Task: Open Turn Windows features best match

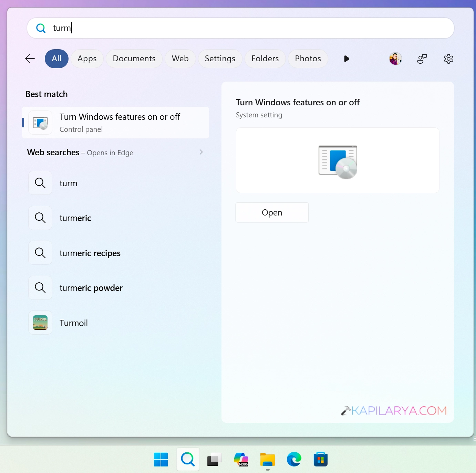Action: tap(115, 123)
